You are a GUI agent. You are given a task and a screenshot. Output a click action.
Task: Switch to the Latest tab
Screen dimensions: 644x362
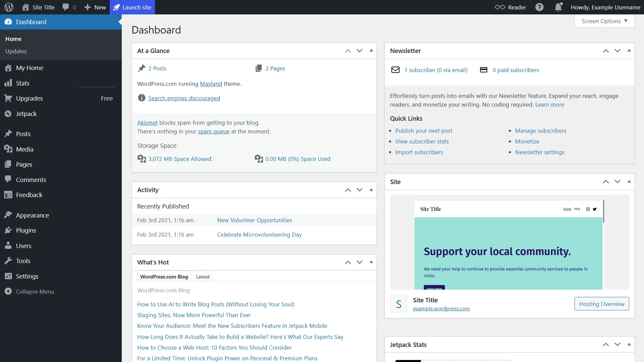click(x=202, y=277)
